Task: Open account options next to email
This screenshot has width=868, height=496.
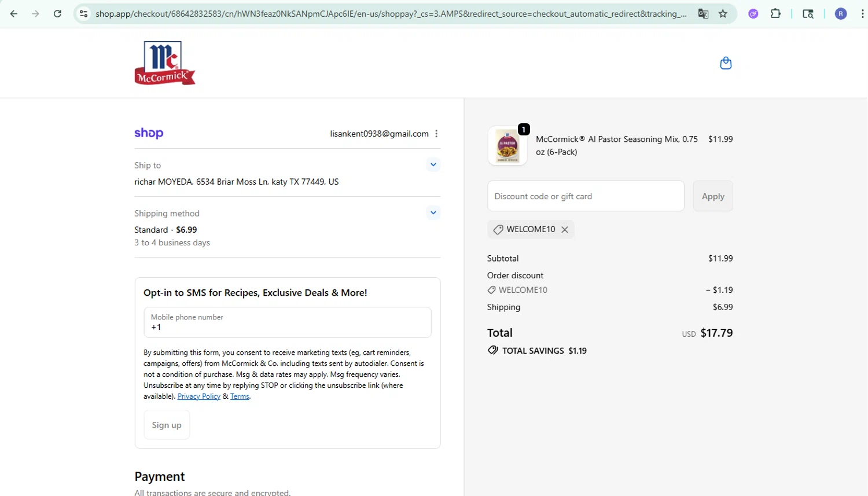Action: [x=436, y=134]
